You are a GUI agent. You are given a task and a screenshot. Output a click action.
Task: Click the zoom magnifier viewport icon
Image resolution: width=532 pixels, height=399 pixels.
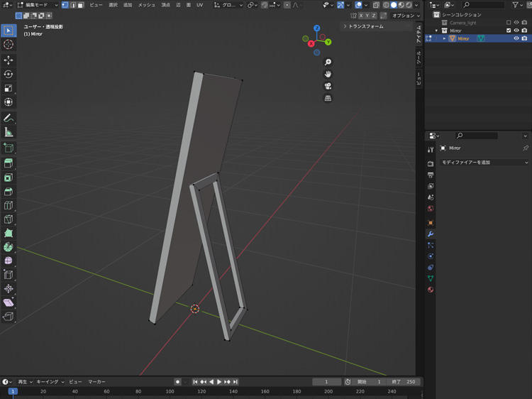(x=328, y=62)
